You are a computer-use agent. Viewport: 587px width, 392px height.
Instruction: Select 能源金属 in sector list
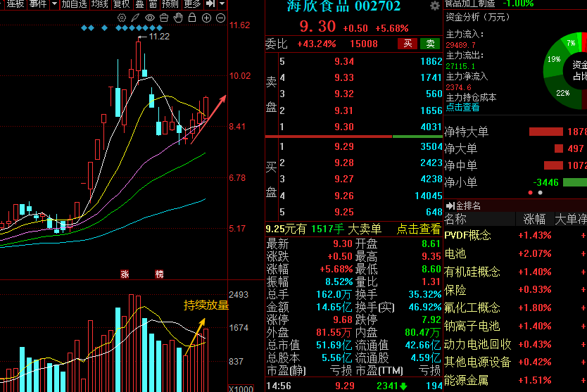tap(467, 381)
